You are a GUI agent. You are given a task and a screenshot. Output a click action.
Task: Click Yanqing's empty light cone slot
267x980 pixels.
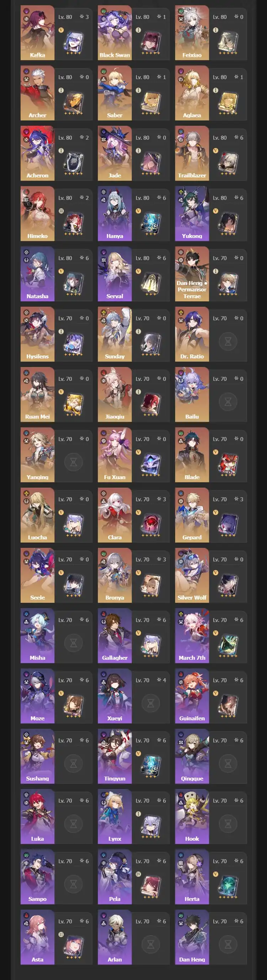pyautogui.click(x=73, y=462)
